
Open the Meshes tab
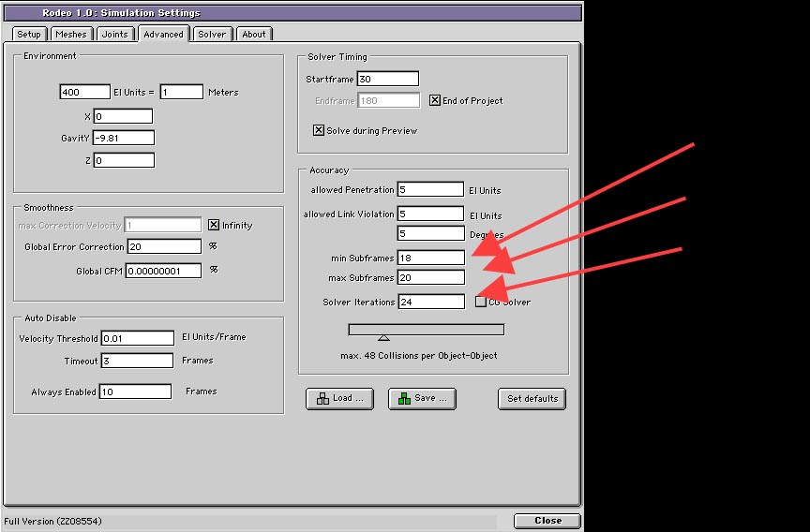(71, 35)
